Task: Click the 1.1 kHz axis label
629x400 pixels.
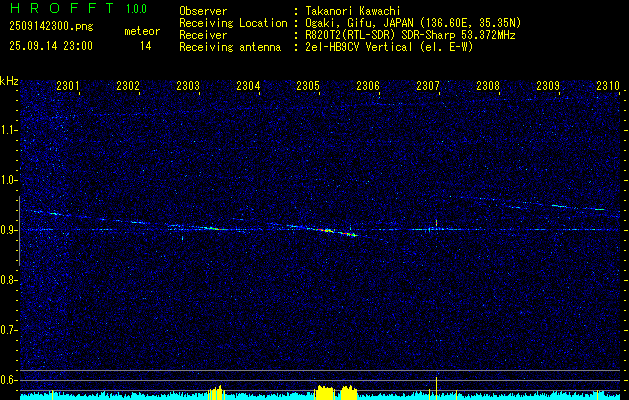Action: tap(8, 130)
